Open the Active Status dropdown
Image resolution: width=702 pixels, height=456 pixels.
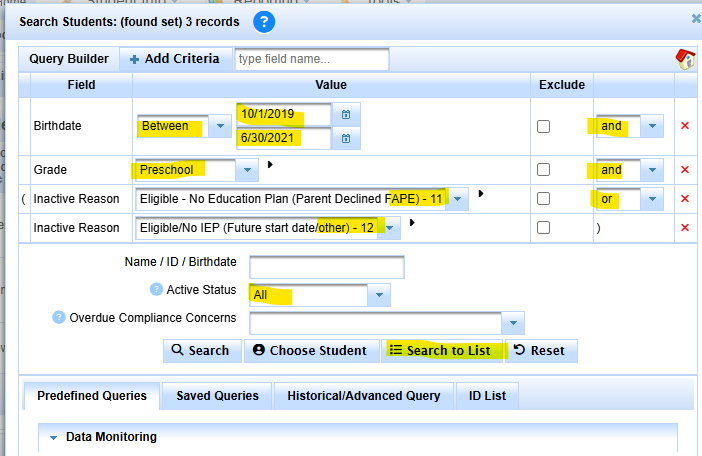[x=379, y=295]
